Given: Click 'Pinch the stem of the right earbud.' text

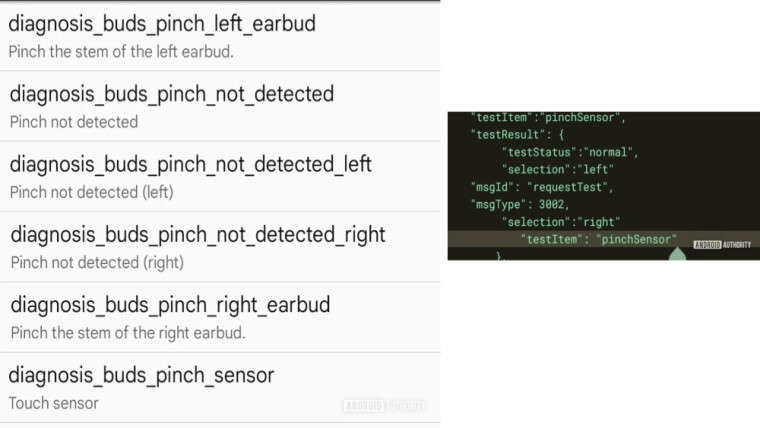Looking at the screenshot, I should pyautogui.click(x=128, y=333).
